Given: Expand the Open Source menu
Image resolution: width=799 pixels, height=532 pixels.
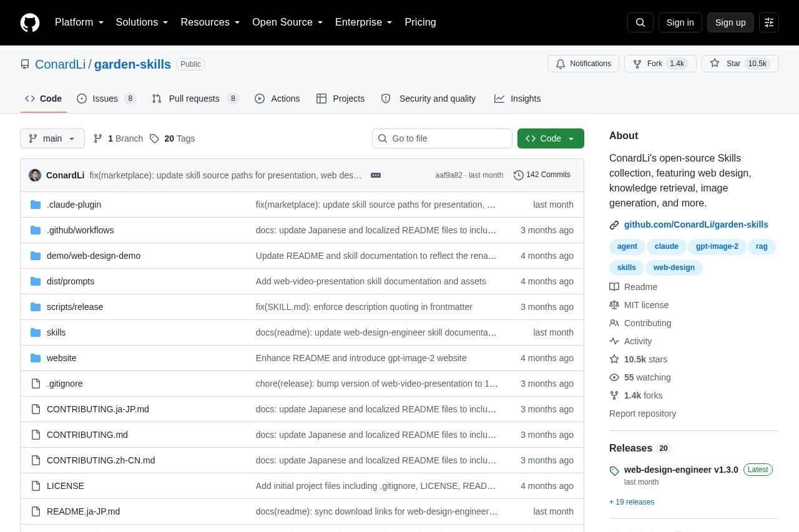Looking at the screenshot, I should (x=288, y=22).
